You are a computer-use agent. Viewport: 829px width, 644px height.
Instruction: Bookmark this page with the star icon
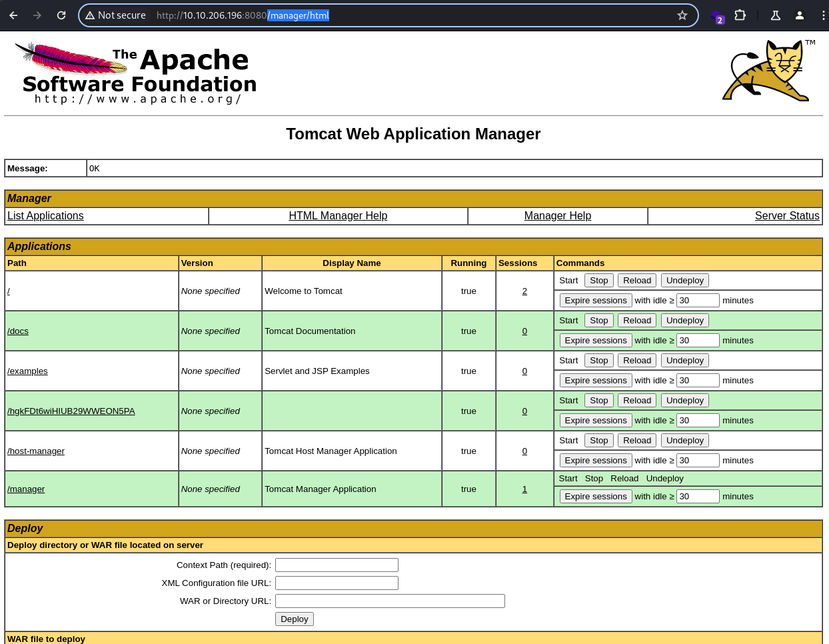(x=682, y=15)
